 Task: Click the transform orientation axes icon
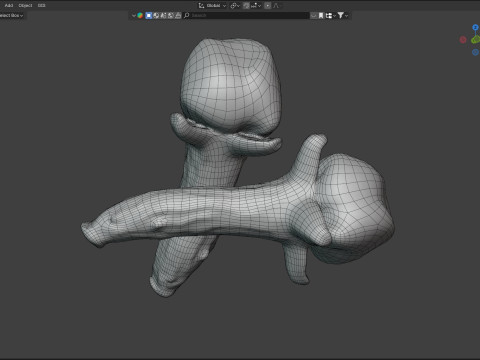pos(201,6)
